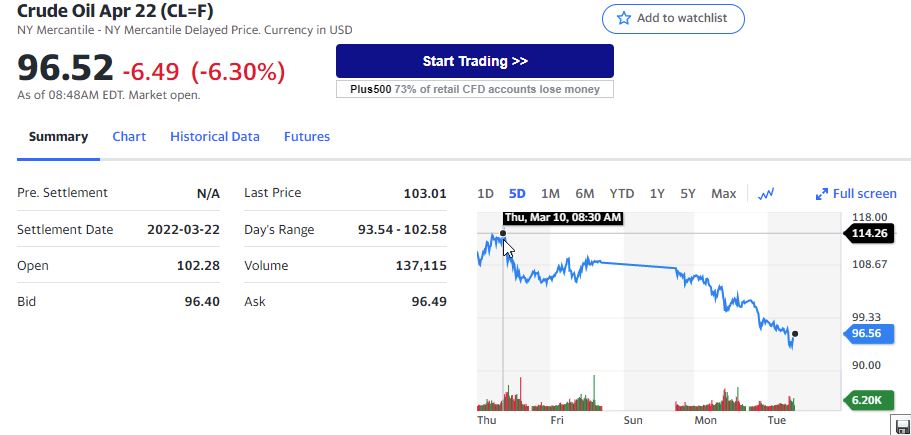The width and height of the screenshot is (911, 435).
Task: Click the blue 96.56 price label
Action: 866,334
